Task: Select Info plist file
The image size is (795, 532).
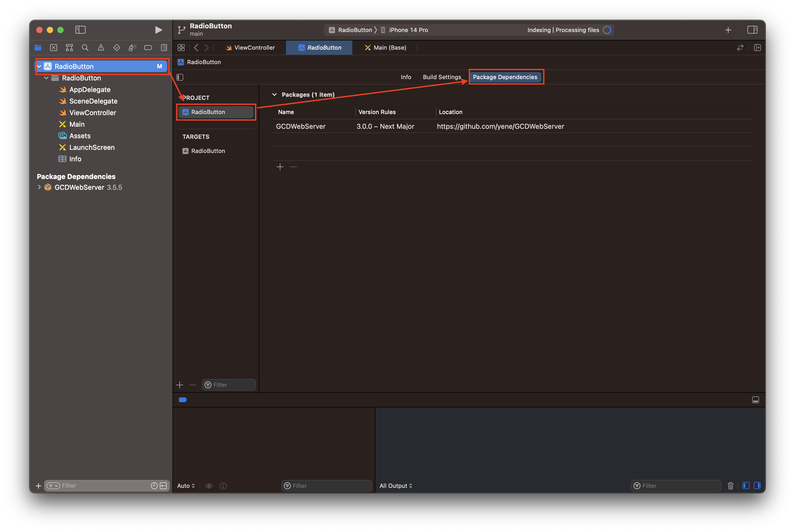Action: coord(70,159)
